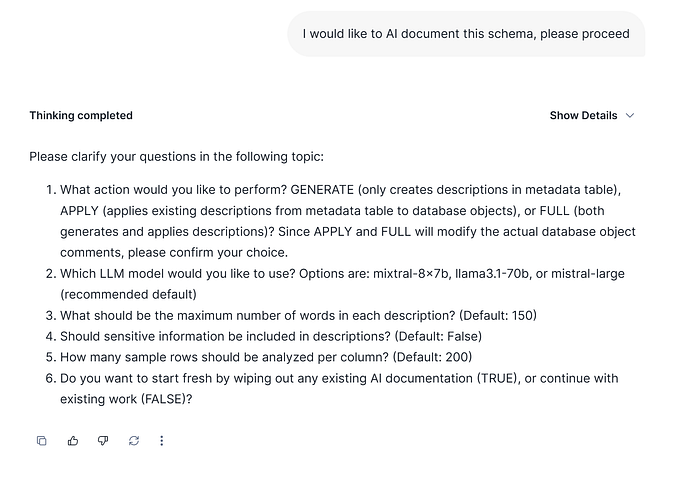
Task: Click the thumbs up icon
Action: pyautogui.click(x=73, y=441)
